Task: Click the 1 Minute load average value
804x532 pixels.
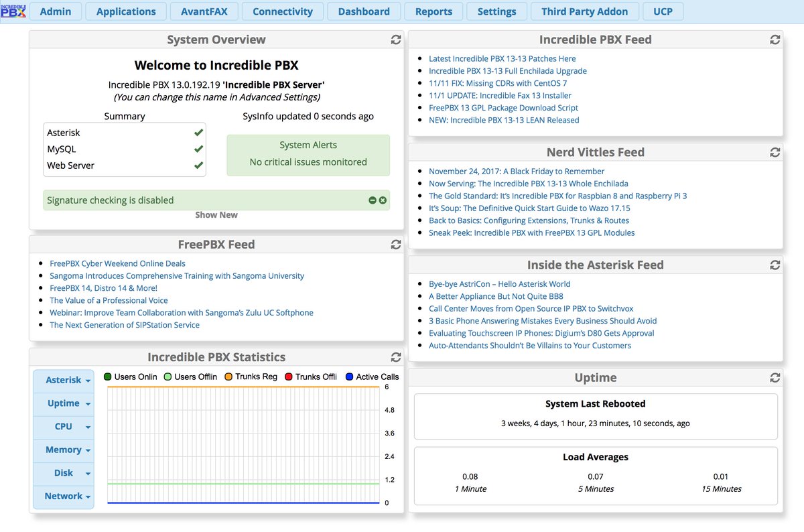Action: [470, 477]
